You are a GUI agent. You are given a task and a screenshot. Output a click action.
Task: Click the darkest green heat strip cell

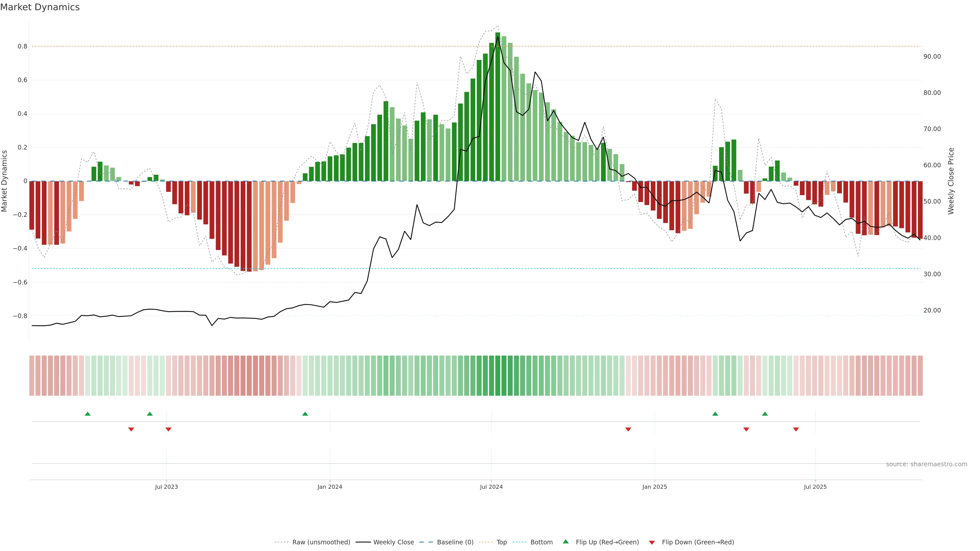498,376
